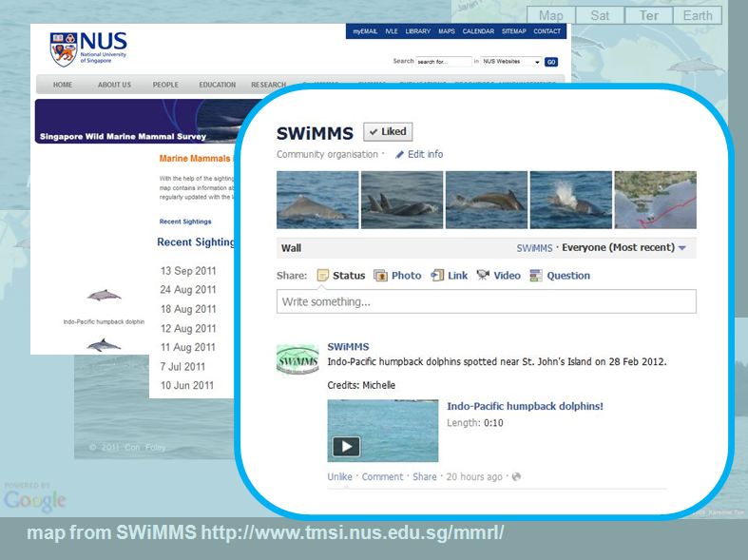The image size is (748, 560).
Task: Click Share under the post
Action: (425, 476)
